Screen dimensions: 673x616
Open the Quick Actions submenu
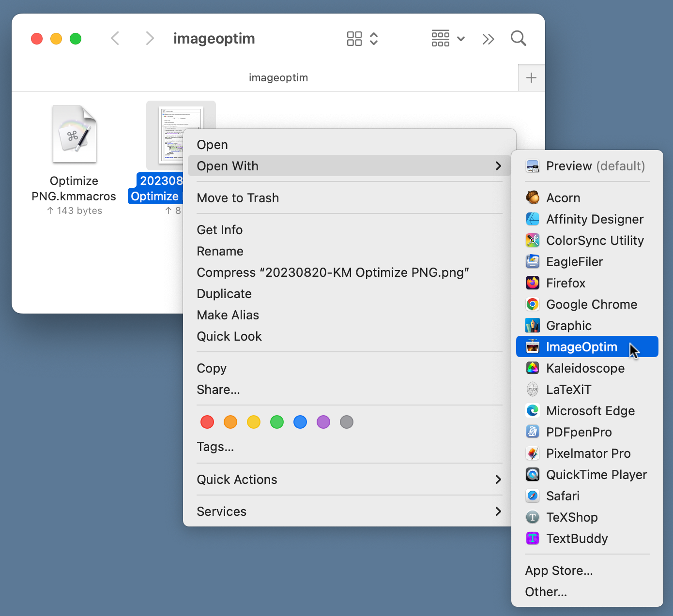click(237, 479)
